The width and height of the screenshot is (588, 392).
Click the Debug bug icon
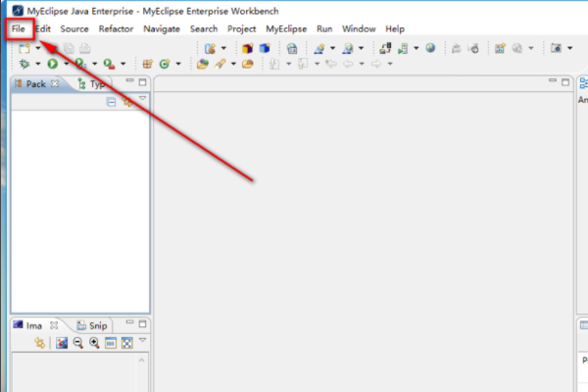tap(24, 64)
